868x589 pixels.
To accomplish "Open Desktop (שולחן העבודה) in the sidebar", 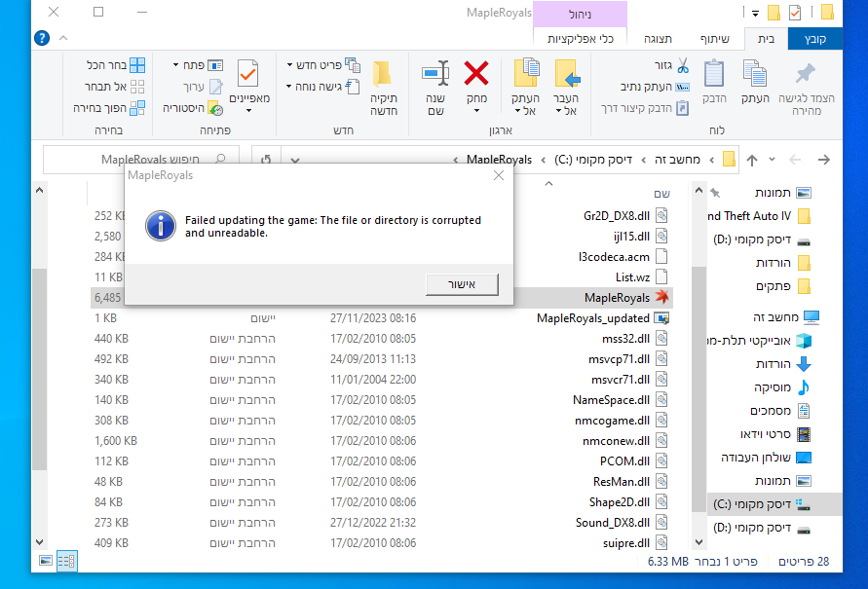I will click(x=766, y=458).
